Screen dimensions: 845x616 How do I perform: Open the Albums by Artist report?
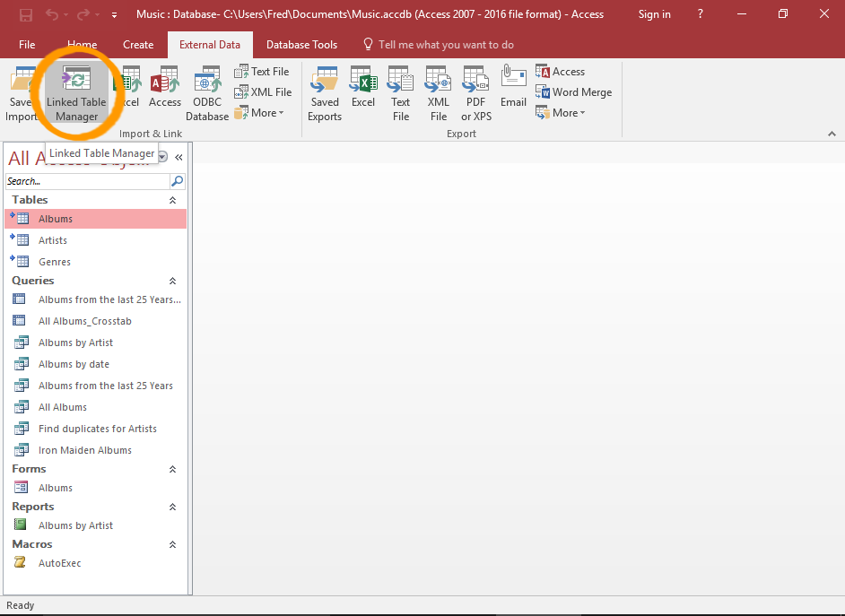pos(96,525)
